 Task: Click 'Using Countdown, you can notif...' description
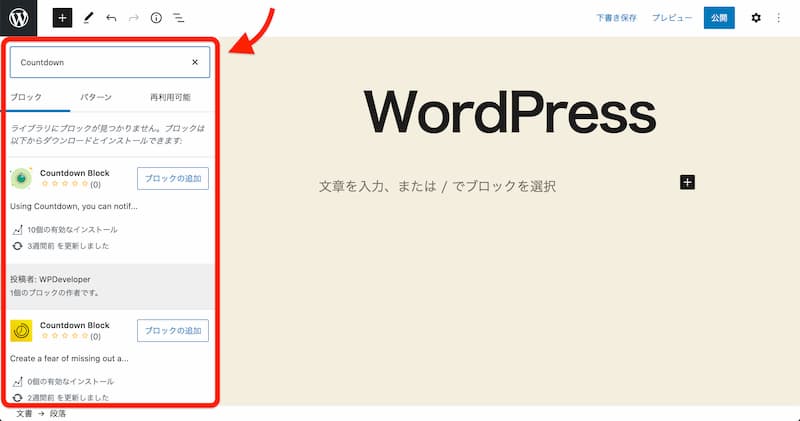(x=73, y=206)
